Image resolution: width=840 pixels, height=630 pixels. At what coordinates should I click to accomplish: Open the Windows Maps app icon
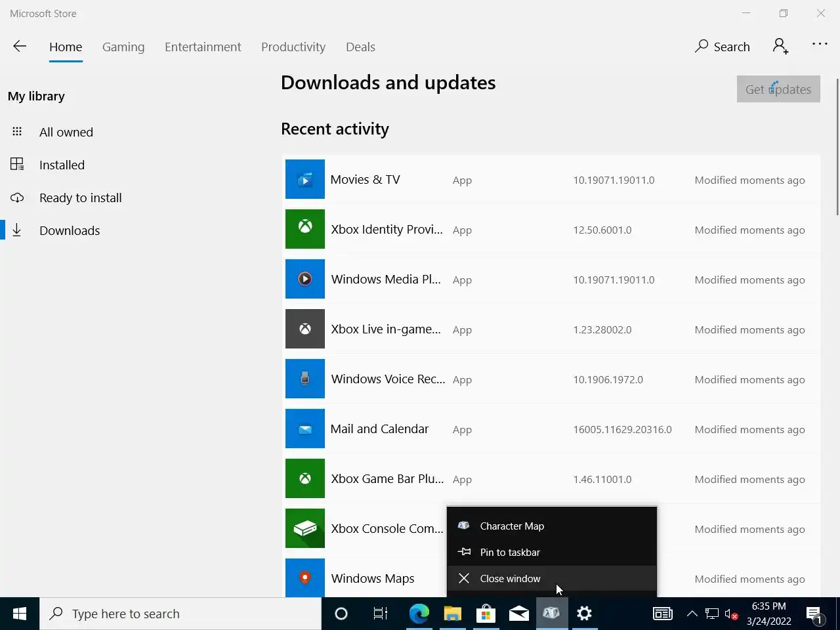pyautogui.click(x=305, y=577)
